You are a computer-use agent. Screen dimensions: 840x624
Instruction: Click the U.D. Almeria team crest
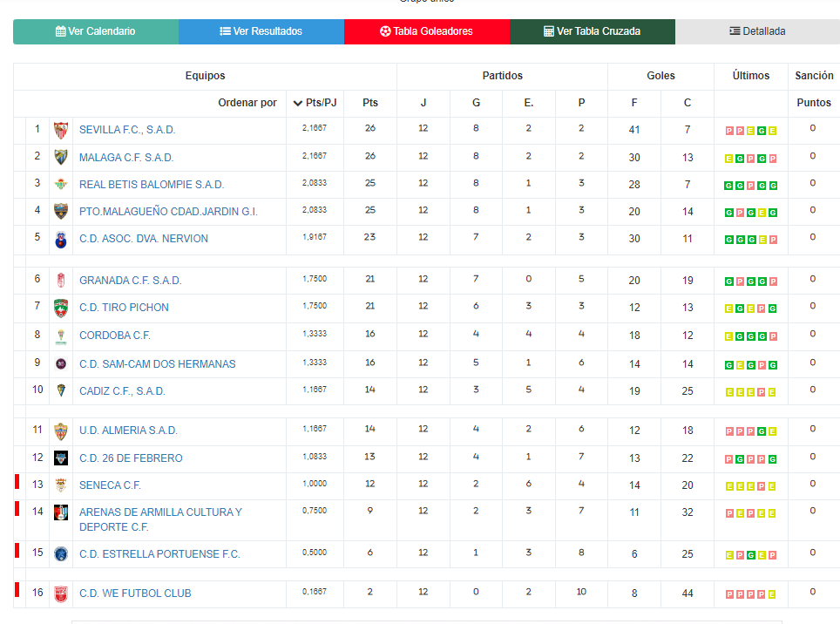pos(61,431)
